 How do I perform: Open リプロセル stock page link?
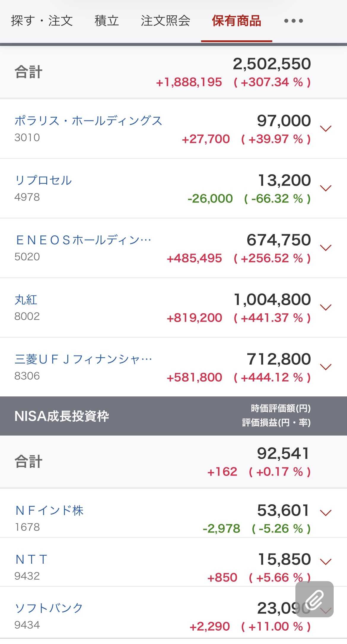43,180
